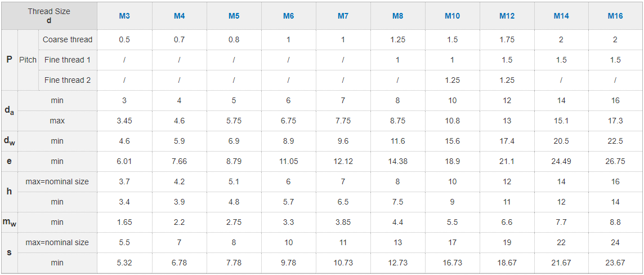Open the M10 thread size link
The width and height of the screenshot is (644, 275).
[452, 16]
